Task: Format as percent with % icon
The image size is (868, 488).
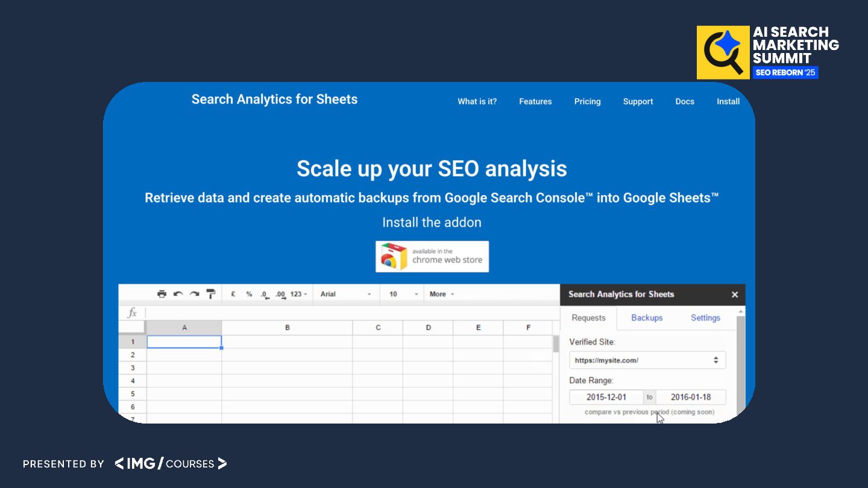Action: (249, 294)
